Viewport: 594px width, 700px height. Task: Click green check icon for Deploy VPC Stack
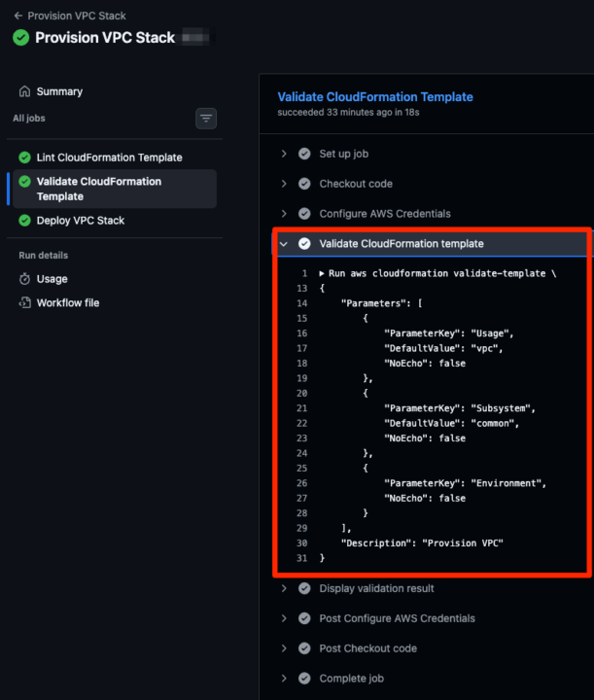[24, 221]
